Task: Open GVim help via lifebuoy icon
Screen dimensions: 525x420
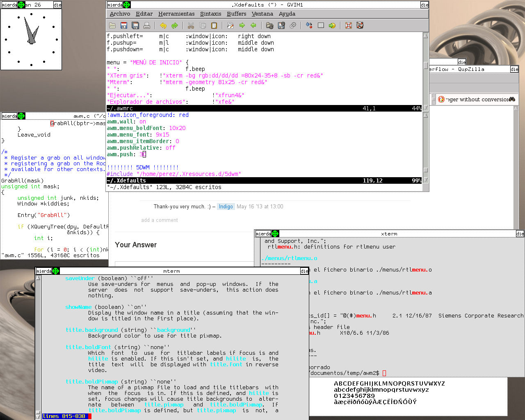Action: pyautogui.click(x=349, y=25)
